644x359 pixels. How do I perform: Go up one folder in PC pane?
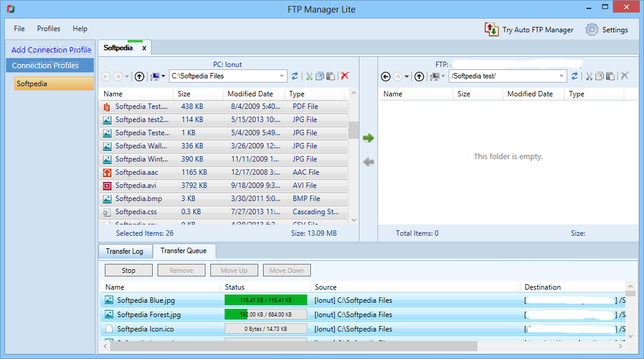(x=140, y=77)
